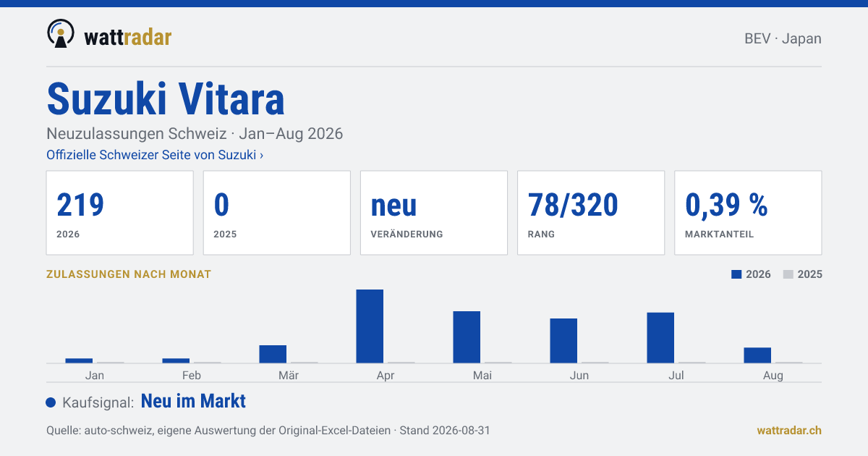Click the Aug axis label
868x456 pixels.
click(x=773, y=376)
